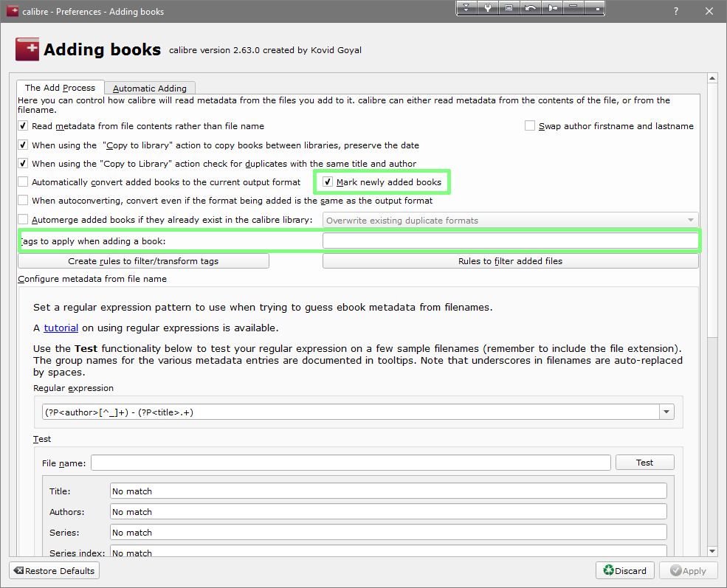Open the regular expressions tutorial link
The image size is (727, 588).
click(61, 328)
